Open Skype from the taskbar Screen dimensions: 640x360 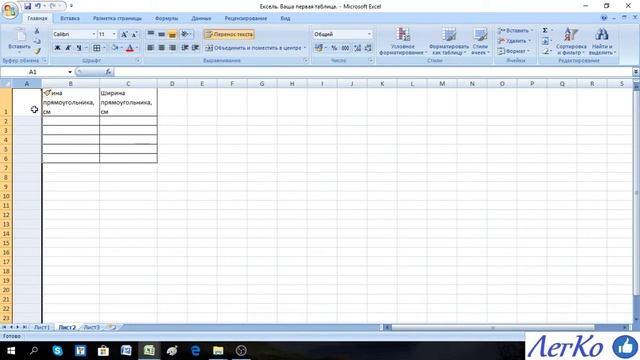click(x=58, y=351)
